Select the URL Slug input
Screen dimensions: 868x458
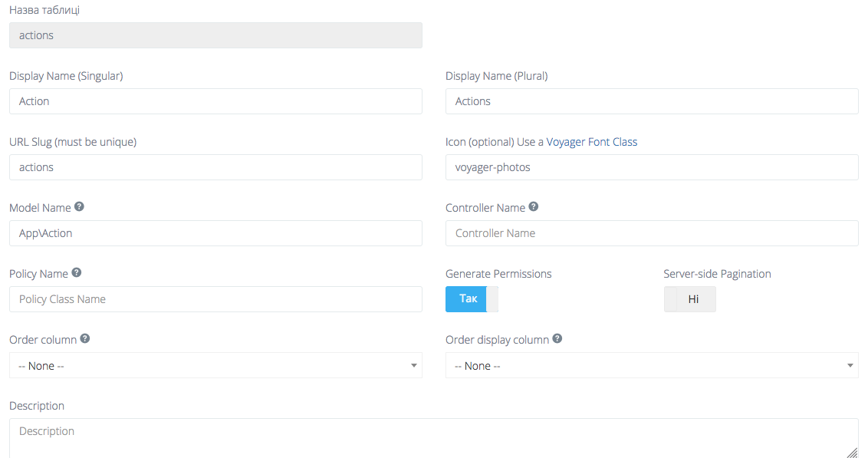pos(215,166)
